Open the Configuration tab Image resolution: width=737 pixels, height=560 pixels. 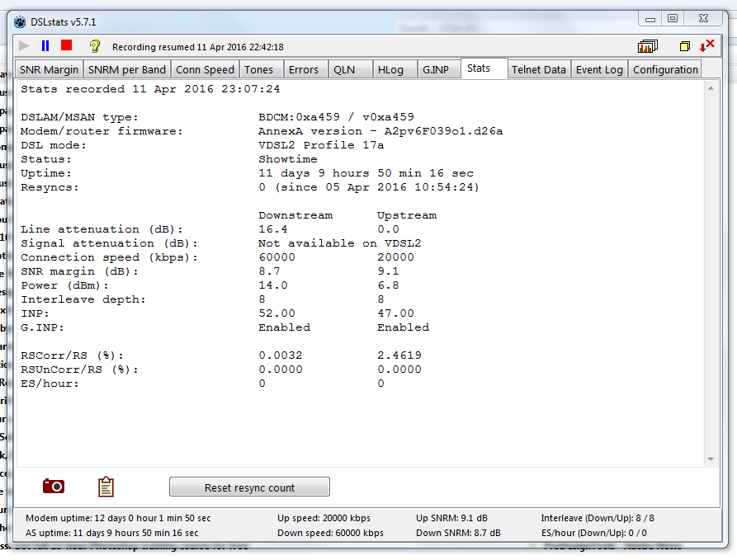(665, 70)
